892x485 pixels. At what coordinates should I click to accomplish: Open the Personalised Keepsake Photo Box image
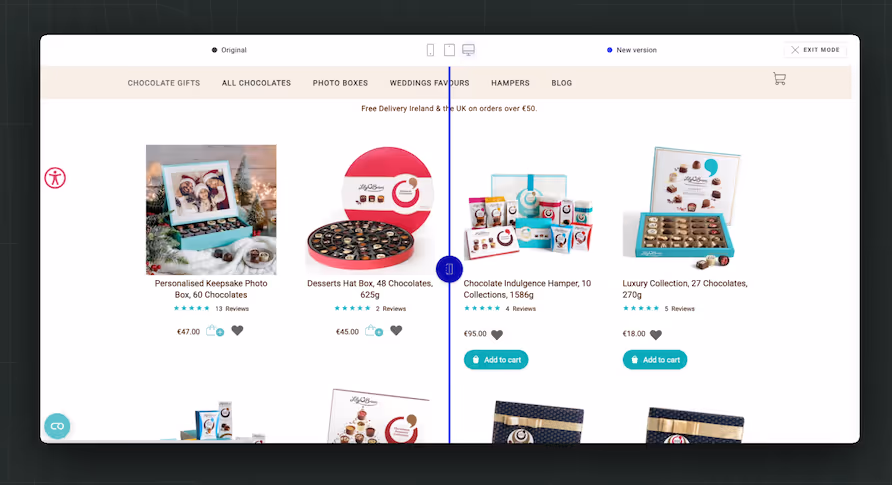211,210
